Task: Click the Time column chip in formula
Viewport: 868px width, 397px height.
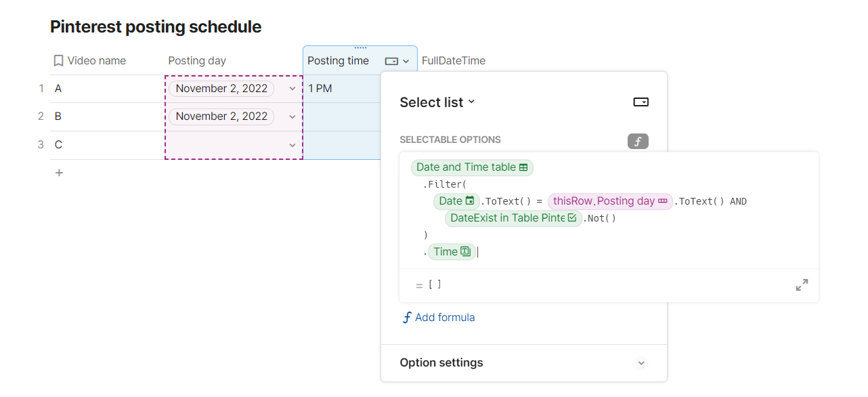Action: (x=452, y=252)
